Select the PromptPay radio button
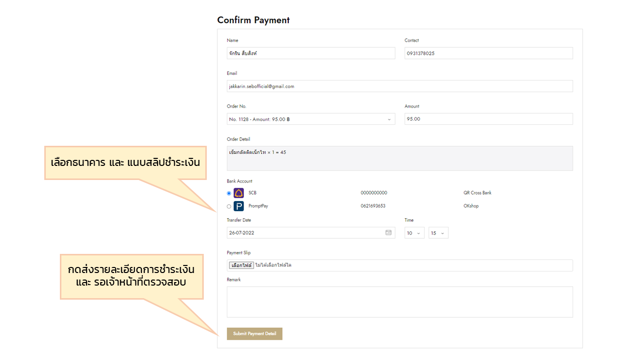This screenshot has height=362, width=644. (229, 206)
